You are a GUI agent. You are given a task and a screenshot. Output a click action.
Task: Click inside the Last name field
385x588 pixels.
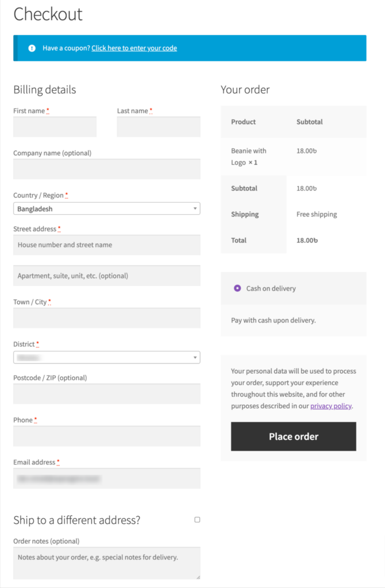tap(159, 126)
